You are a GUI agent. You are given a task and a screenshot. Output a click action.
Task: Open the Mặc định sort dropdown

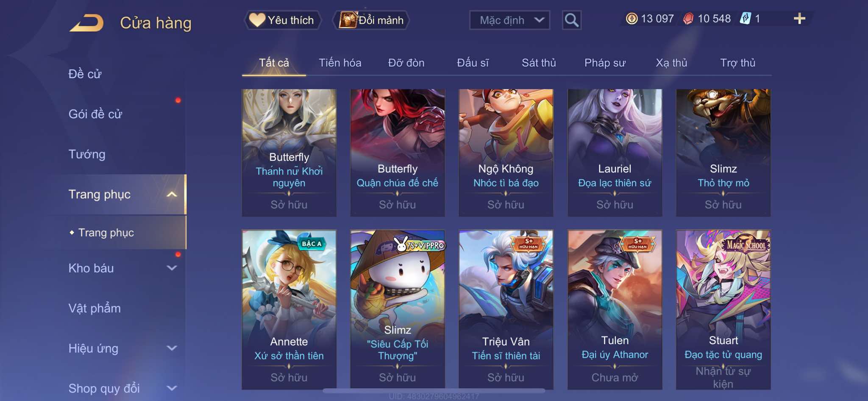point(509,20)
